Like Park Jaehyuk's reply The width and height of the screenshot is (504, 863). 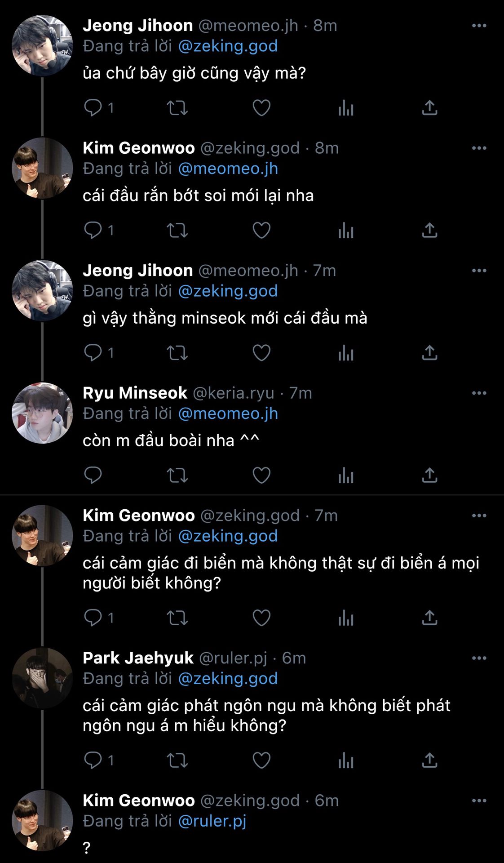(261, 761)
